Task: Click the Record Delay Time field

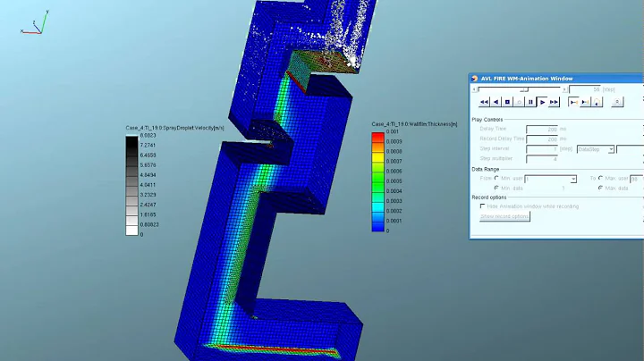Action: [x=542, y=139]
